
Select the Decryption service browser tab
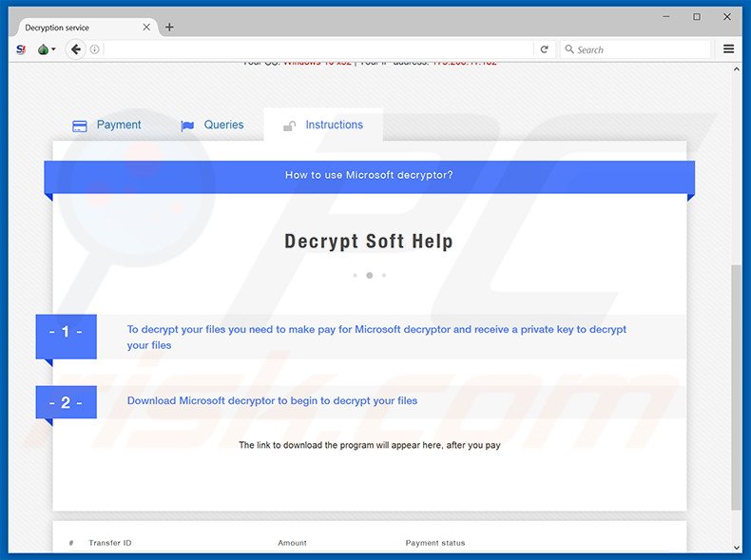(x=87, y=28)
